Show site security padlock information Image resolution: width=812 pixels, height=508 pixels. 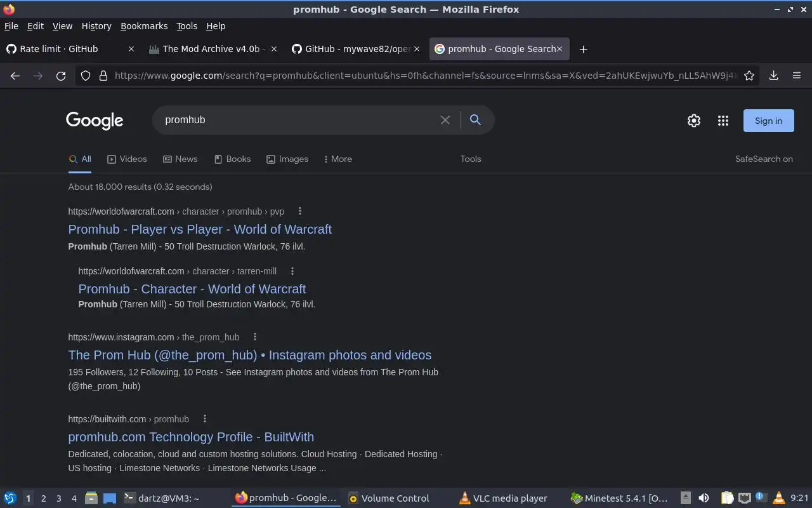[103, 76]
